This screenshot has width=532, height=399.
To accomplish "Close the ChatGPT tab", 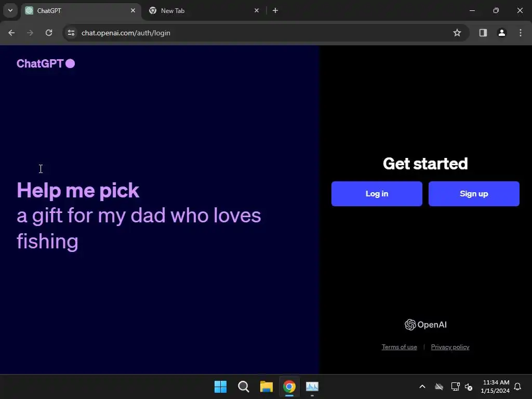I will point(133,10).
